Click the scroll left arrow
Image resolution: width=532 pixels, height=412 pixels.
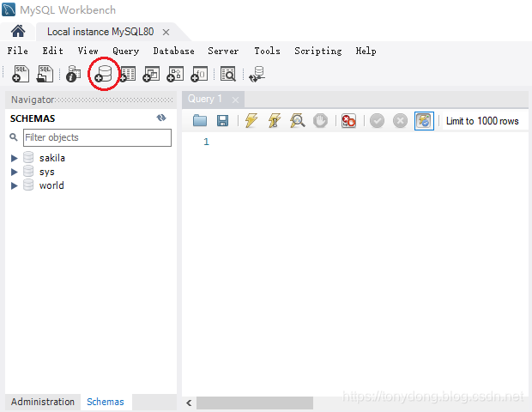[189, 403]
